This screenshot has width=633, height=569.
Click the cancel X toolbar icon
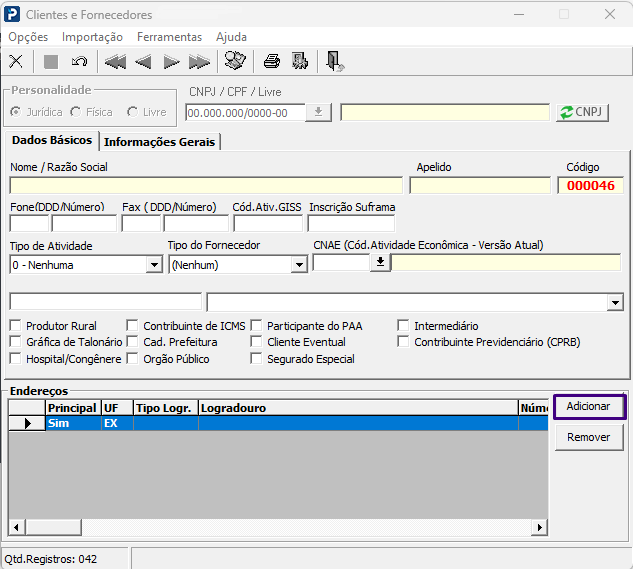coord(16,61)
